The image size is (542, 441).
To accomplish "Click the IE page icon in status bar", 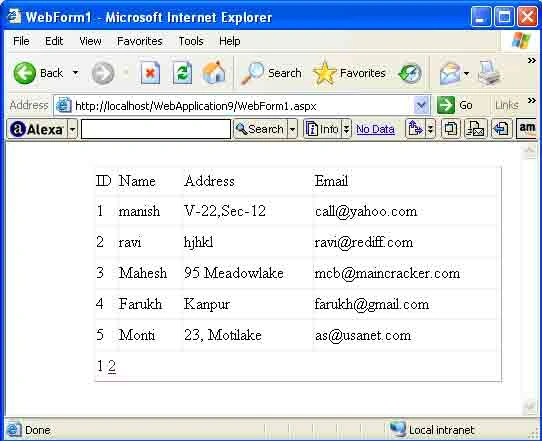I will 14,430.
